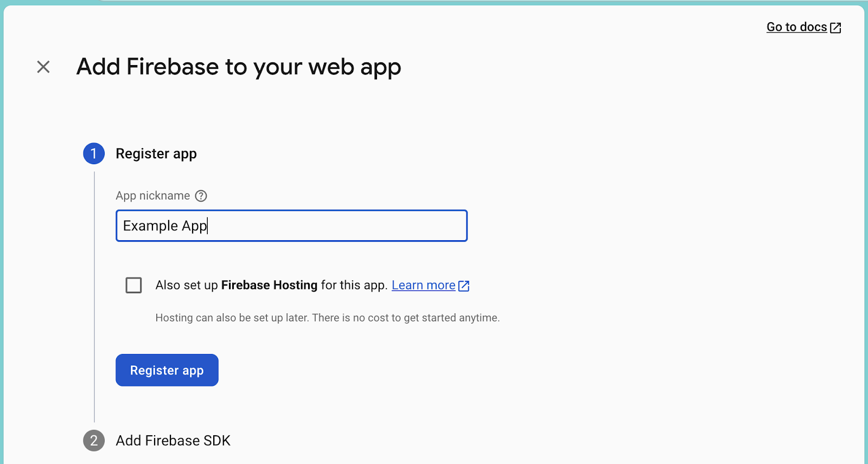Collapse the Register app step heading
The width and height of the screenshot is (868, 464).
tap(156, 154)
